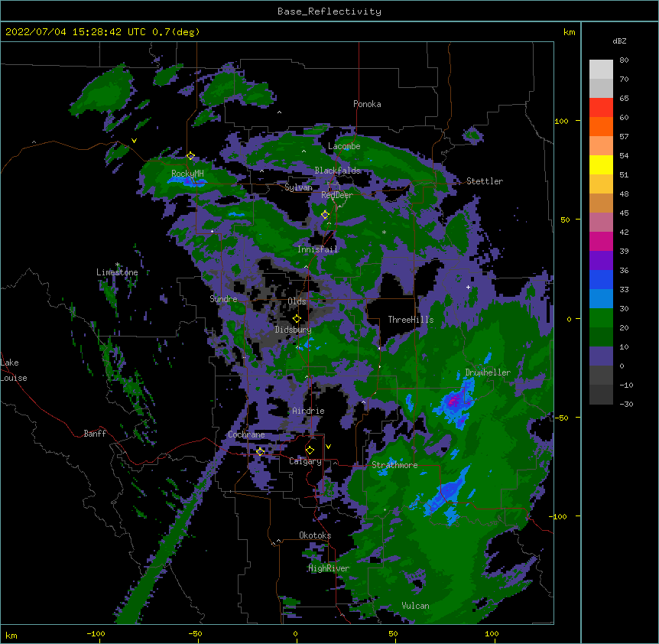Click the purple storm core southwest of Drumheller

455,402
